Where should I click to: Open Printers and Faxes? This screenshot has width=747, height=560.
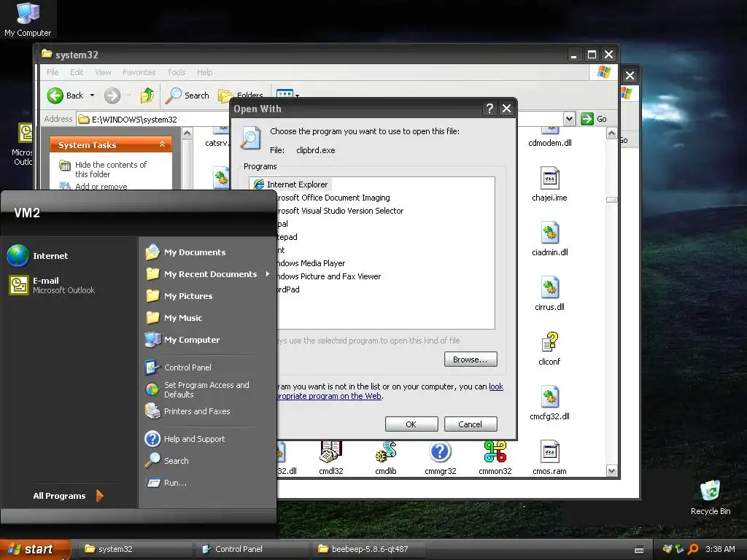pos(187,411)
